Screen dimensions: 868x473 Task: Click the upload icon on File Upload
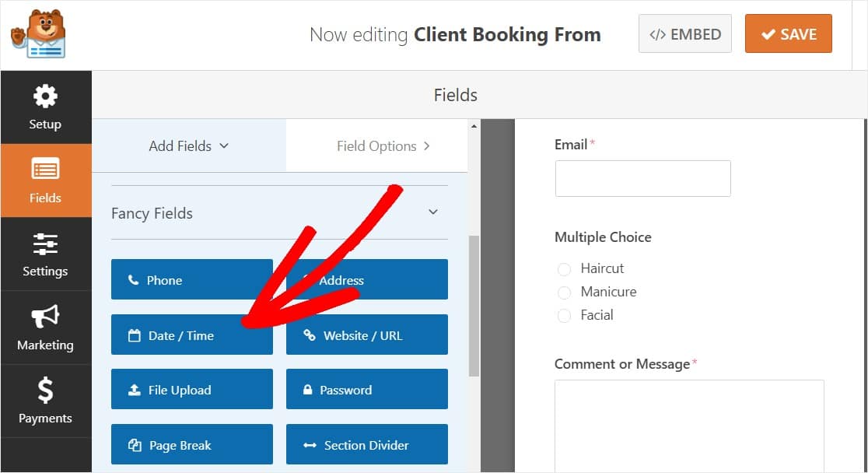tap(134, 390)
